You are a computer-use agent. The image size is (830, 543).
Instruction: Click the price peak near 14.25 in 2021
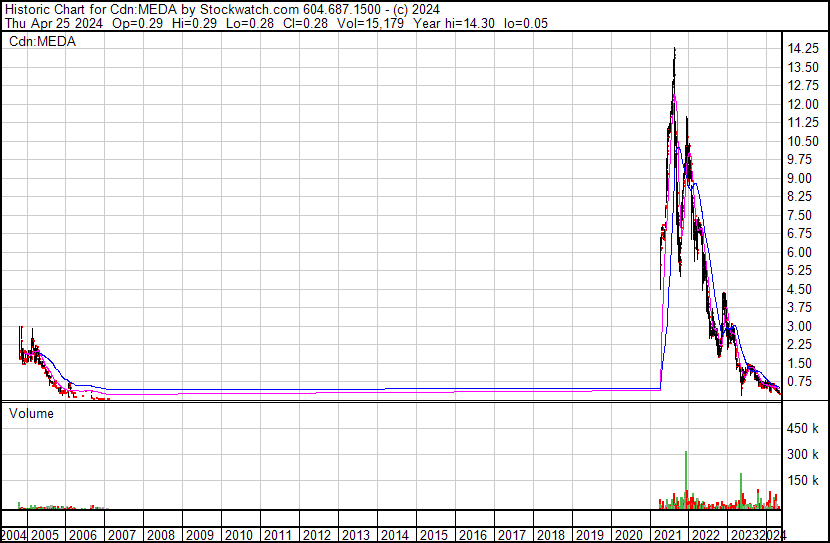pyautogui.click(x=675, y=50)
